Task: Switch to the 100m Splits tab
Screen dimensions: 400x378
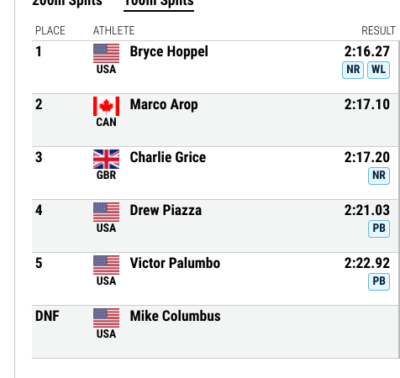Action: tap(159, 3)
